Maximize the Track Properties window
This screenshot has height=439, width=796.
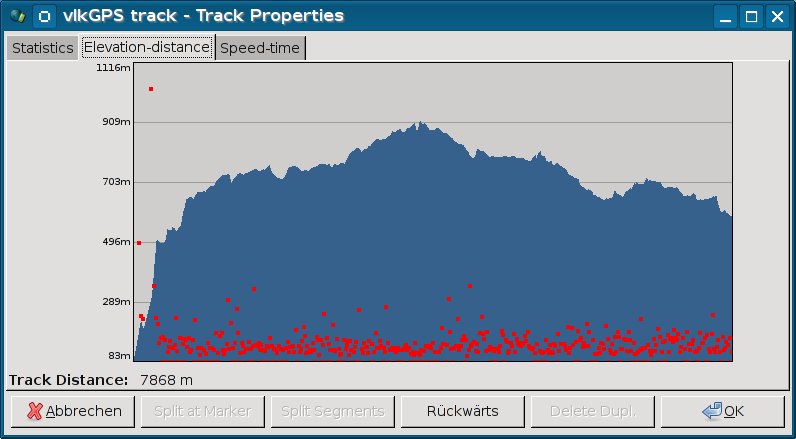pyautogui.click(x=751, y=16)
